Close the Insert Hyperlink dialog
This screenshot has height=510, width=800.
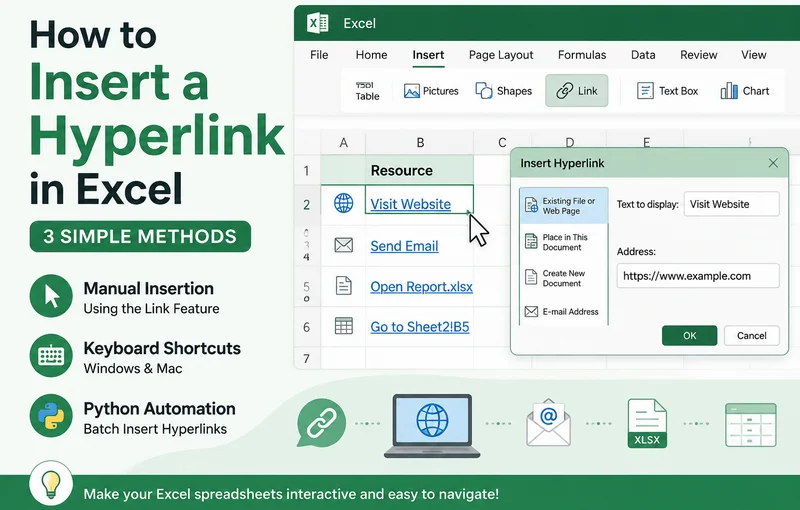coord(773,163)
